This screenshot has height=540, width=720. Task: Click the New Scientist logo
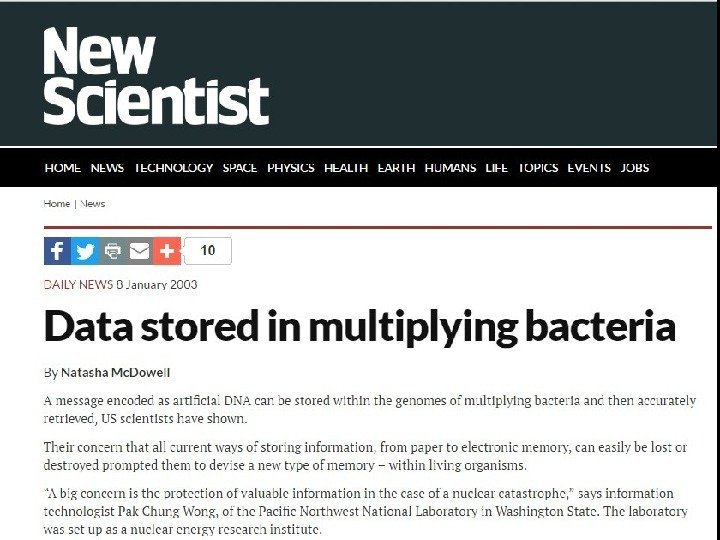[155, 76]
